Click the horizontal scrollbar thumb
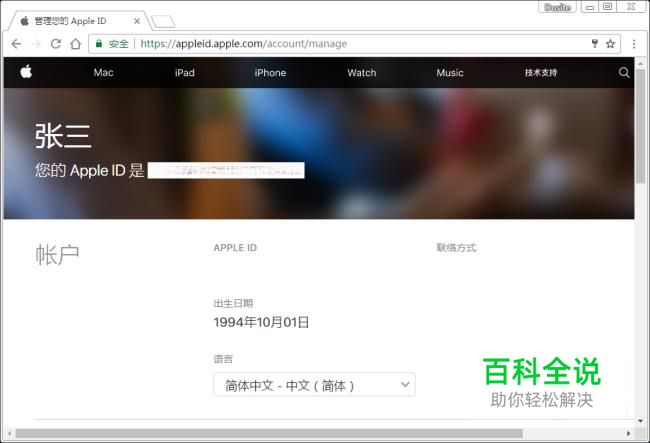Screen dimensions: 650x443 [x=269, y=433]
